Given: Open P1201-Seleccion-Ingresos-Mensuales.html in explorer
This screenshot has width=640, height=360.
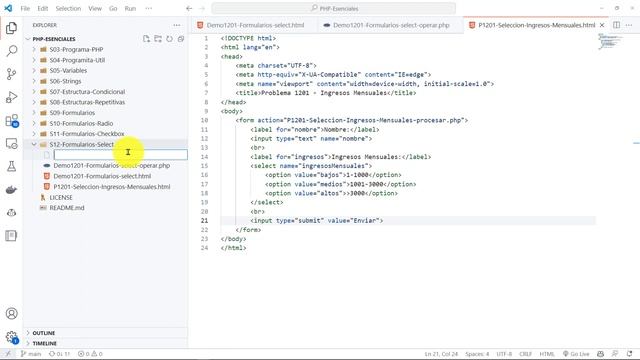Looking at the screenshot, I should pyautogui.click(x=111, y=187).
